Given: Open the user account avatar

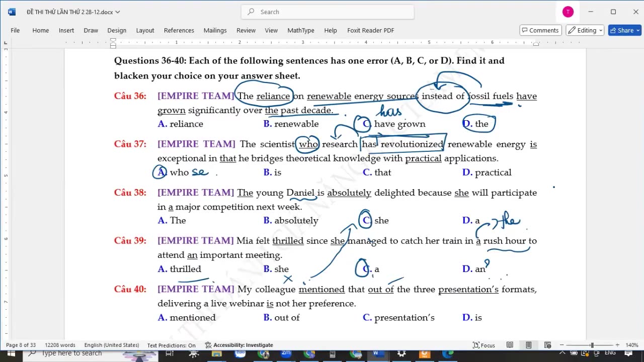Looking at the screenshot, I should coord(568,12).
